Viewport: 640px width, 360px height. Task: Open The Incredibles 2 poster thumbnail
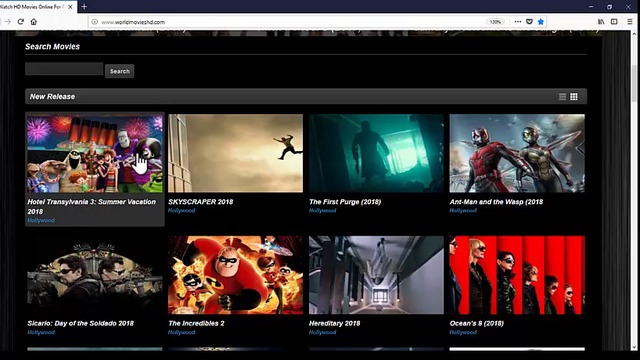(x=236, y=275)
